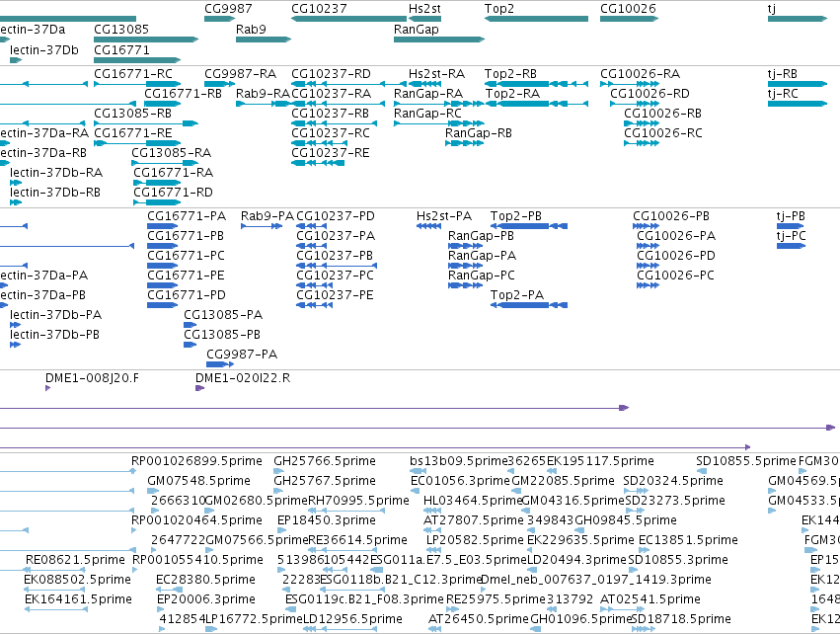
Task: Select transcript CG10237-RE
Action: click(x=331, y=153)
